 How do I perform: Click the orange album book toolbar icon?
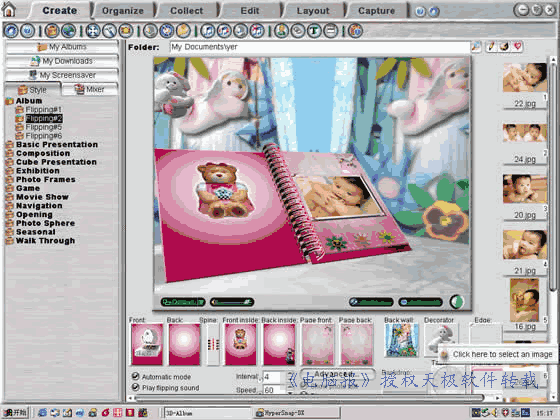52,31
